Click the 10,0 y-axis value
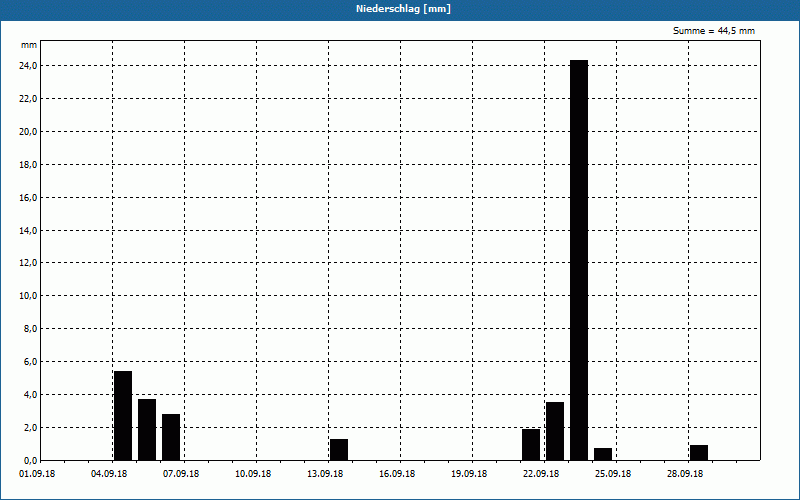 click(x=28, y=296)
